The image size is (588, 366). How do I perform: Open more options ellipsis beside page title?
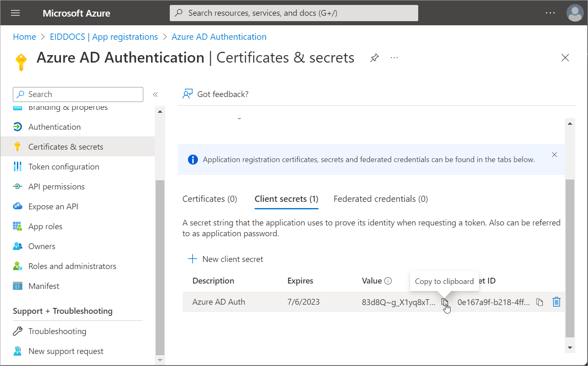click(394, 58)
